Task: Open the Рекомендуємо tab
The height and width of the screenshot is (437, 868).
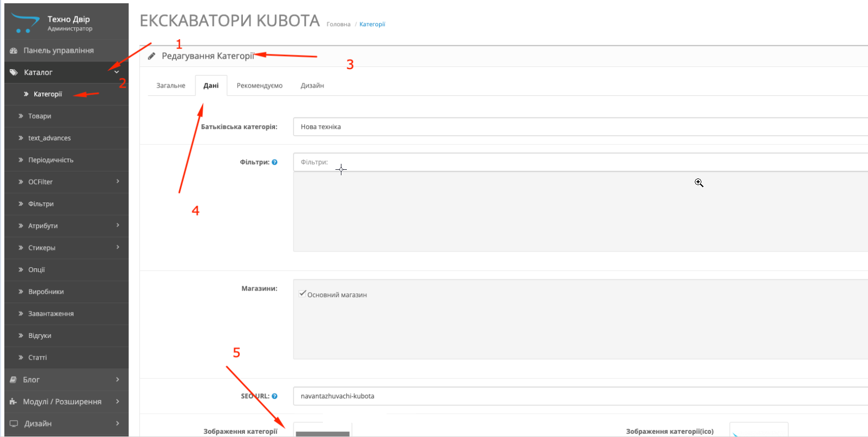Action: [260, 85]
